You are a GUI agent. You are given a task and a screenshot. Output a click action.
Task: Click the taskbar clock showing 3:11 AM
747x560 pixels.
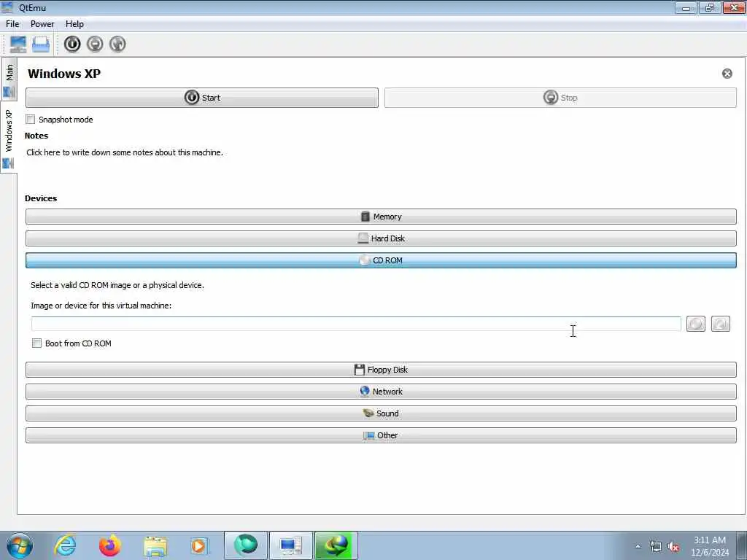(x=710, y=546)
